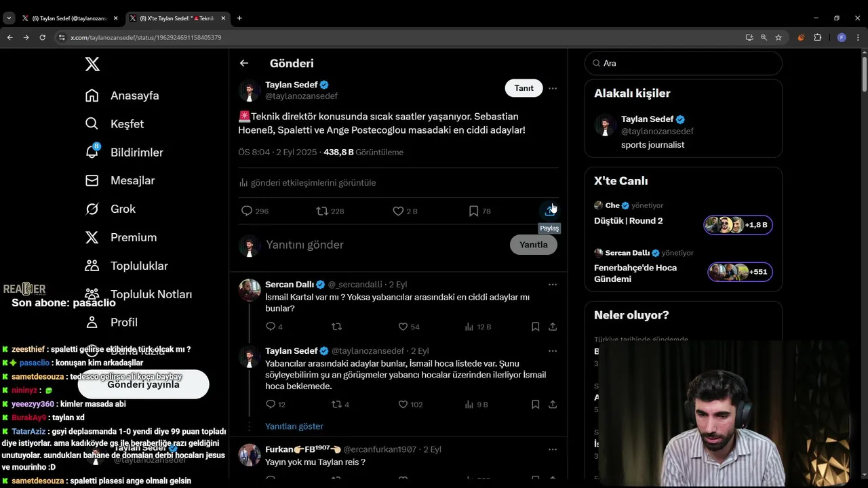
Task: View the 12 B analytics of Sercan Dallı's reply
Action: 477,327
